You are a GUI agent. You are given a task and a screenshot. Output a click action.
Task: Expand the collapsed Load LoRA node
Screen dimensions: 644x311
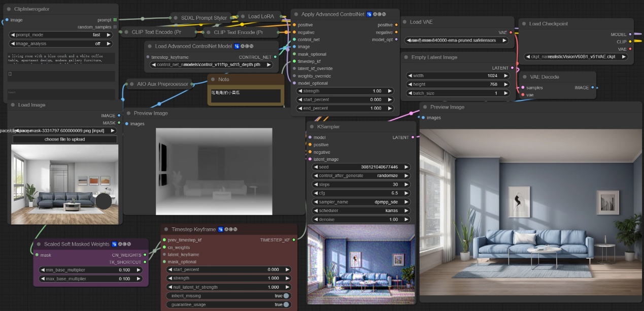242,16
